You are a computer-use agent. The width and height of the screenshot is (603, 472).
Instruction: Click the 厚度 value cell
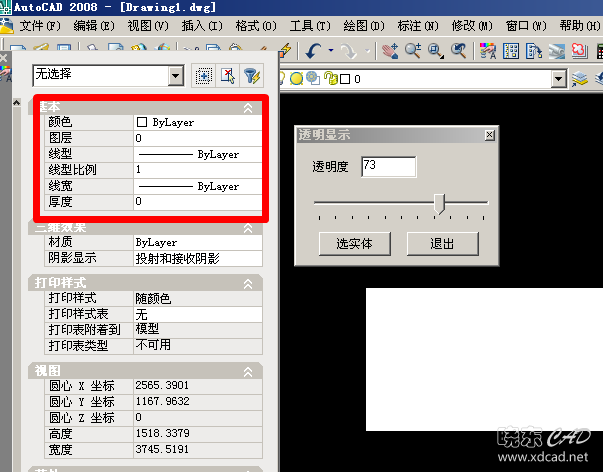pos(198,202)
